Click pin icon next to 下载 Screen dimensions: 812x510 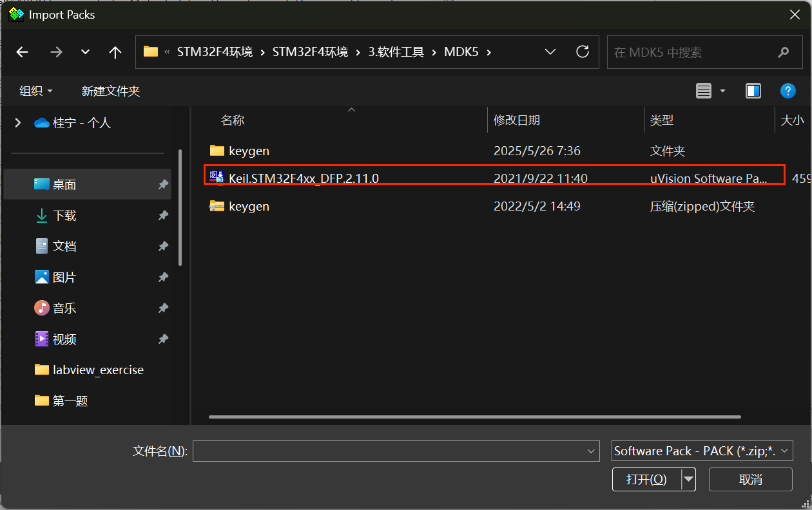[163, 215]
